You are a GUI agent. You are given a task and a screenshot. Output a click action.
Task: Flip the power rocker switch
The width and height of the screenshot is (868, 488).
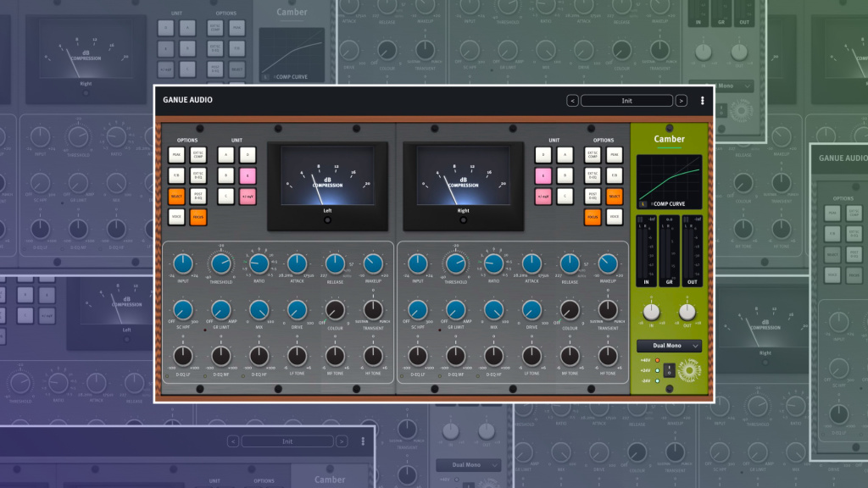point(669,369)
